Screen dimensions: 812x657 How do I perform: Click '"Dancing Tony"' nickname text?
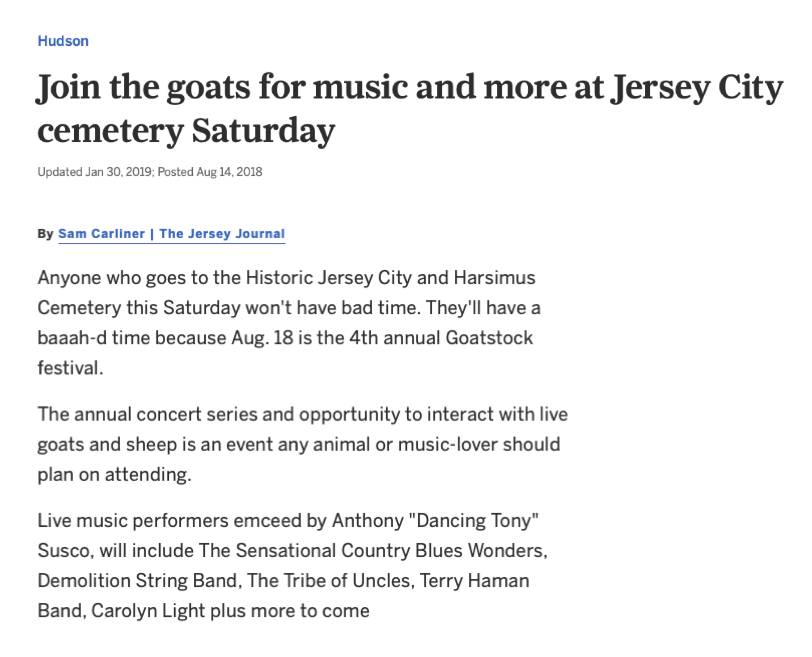[x=474, y=521]
